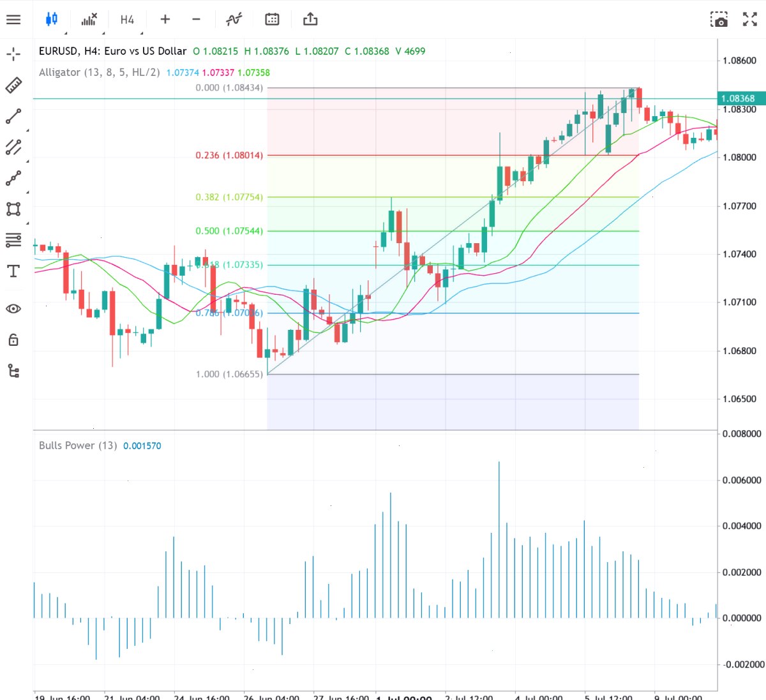The width and height of the screenshot is (766, 700).
Task: Select the crosshair cursor tool
Action: [x=13, y=54]
